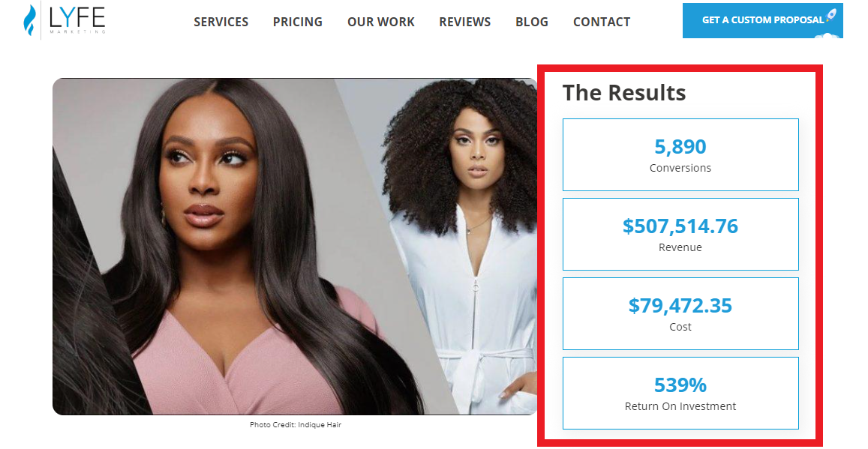Click Get A Custom Proposal button
This screenshot has height=449, width=868.
762,20
